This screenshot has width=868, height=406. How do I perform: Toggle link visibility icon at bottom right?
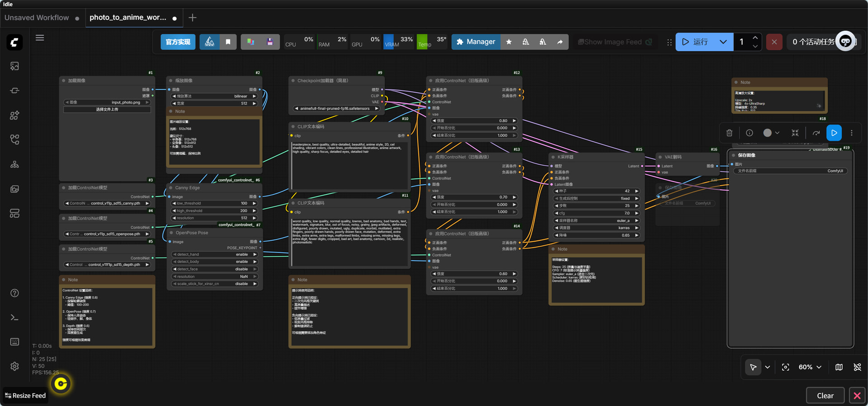857,367
